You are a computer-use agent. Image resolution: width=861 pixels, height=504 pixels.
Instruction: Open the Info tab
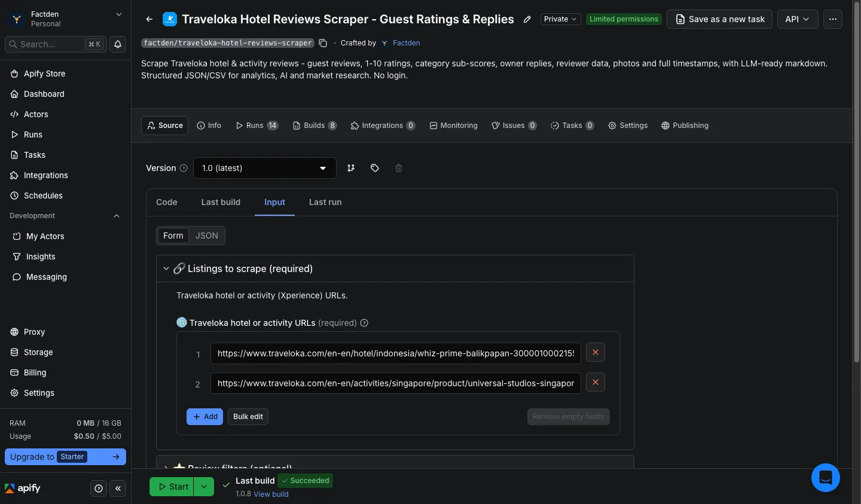click(209, 126)
